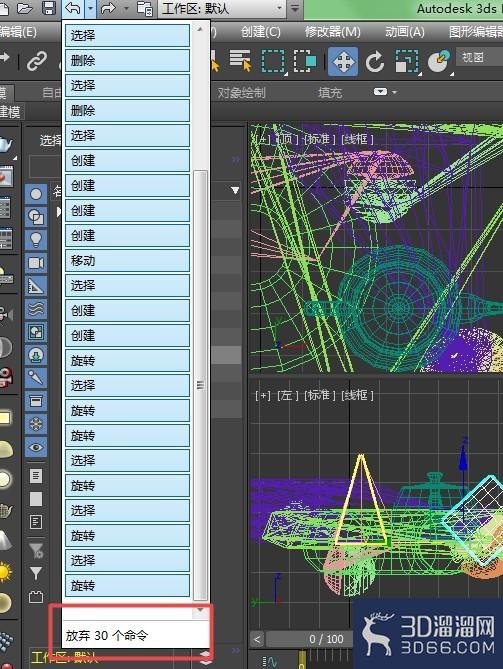The image size is (503, 669).
Task: Collapse the Undo history dropdown arrow
Action: point(90,9)
